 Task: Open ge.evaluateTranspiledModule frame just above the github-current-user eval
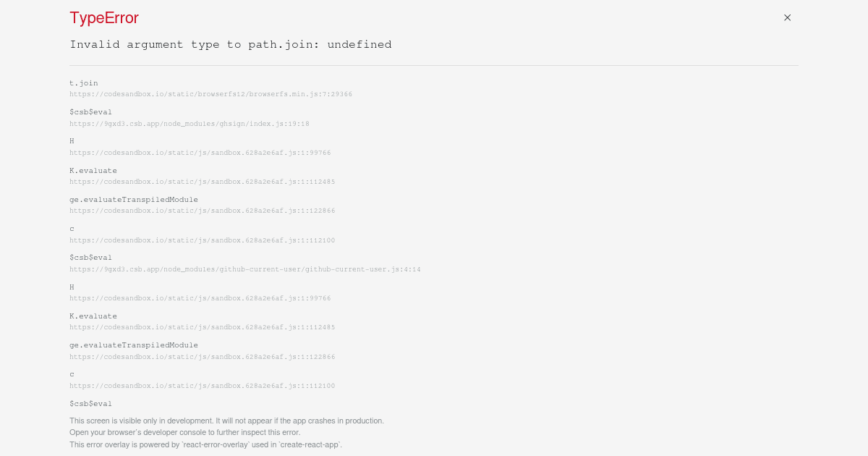pos(134,200)
